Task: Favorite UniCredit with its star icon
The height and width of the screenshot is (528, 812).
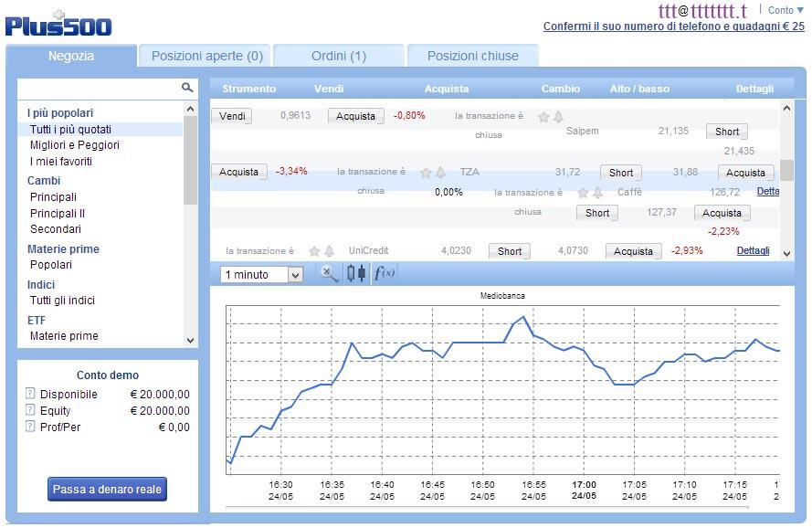Action: click(314, 251)
